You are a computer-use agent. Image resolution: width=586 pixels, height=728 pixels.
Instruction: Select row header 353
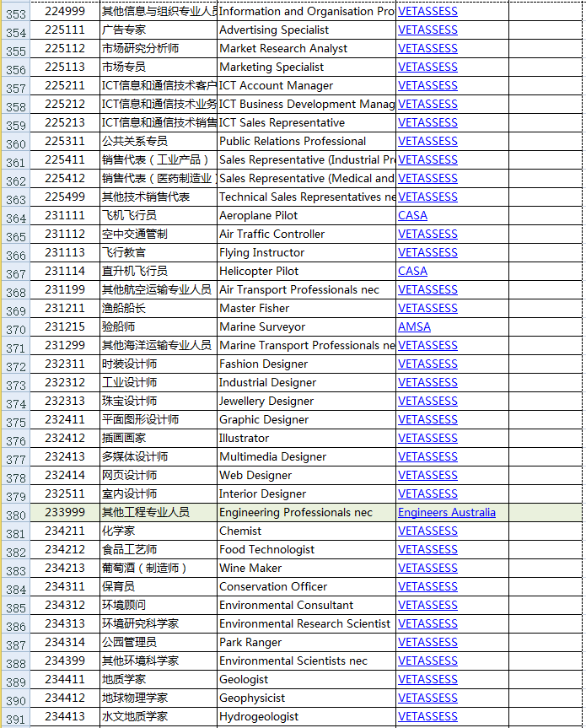pos(16,12)
